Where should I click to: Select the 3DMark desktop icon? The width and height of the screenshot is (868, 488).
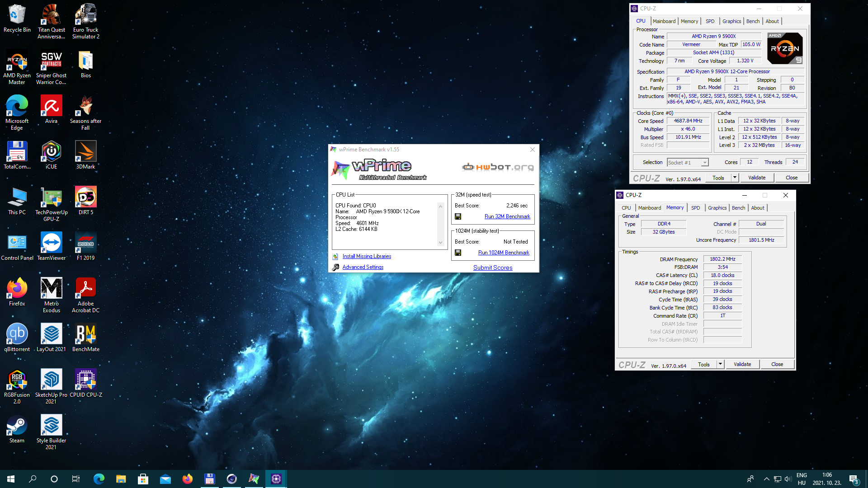pyautogui.click(x=85, y=155)
